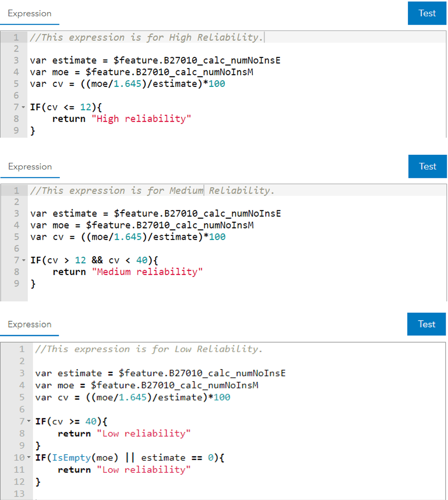448x500 pixels.
Task: Click Test button for High Reliability expression
Action: pos(427,13)
